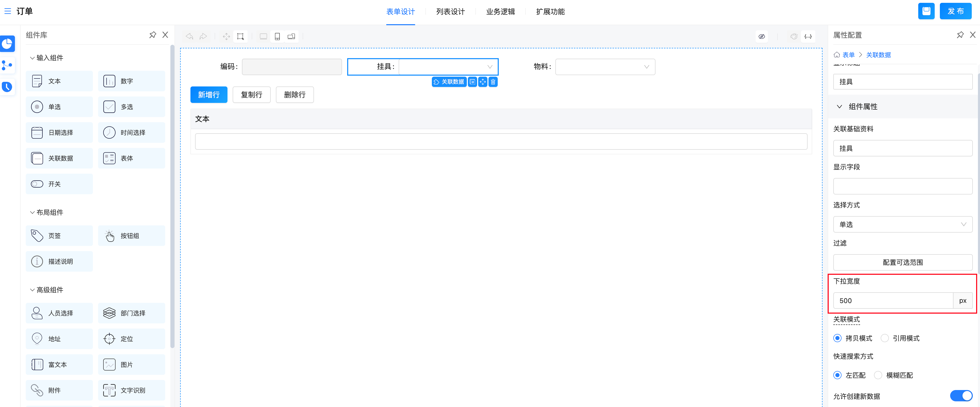Select 模糊匹配 search radio option

click(x=878, y=375)
